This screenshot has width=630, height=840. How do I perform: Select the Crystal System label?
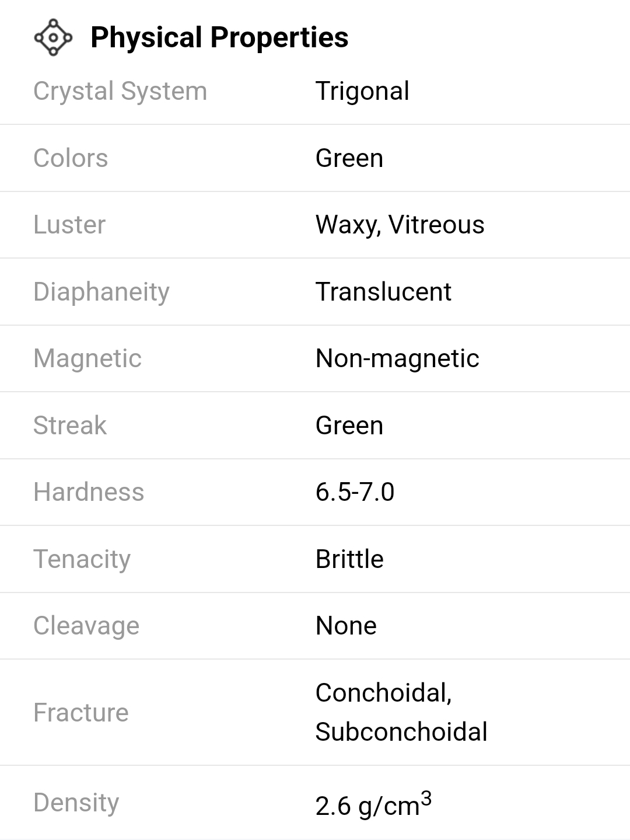pyautogui.click(x=120, y=91)
